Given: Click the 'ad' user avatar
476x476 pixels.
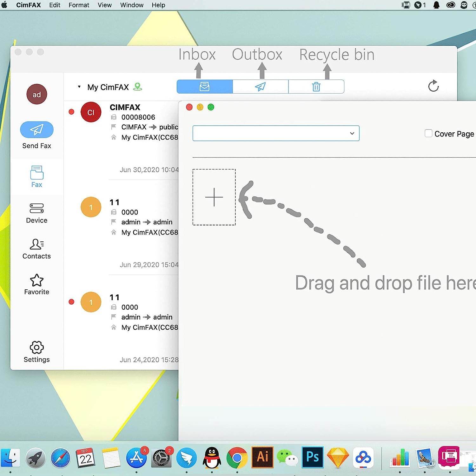Looking at the screenshot, I should tap(36, 94).
